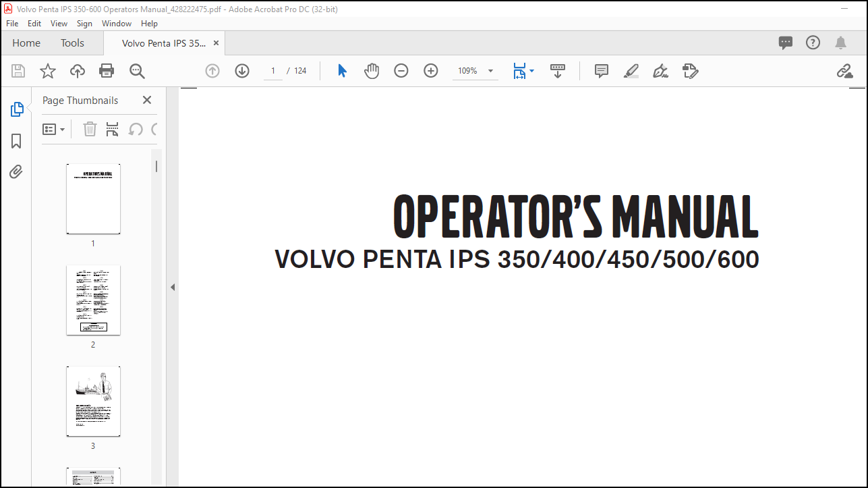Viewport: 868px width, 488px height.
Task: Open zoom level dropdown at 109%
Action: tap(490, 71)
